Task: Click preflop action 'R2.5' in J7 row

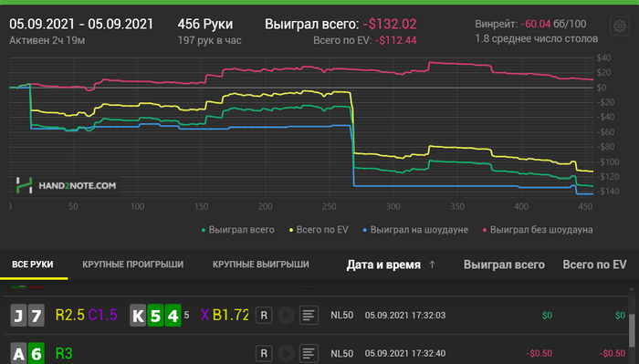Action: coord(69,315)
